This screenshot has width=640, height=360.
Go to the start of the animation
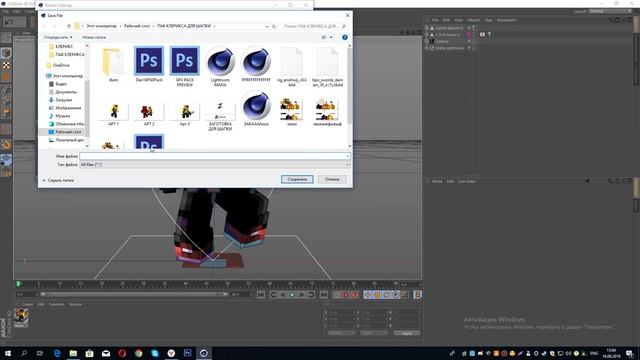pyautogui.click(x=261, y=295)
